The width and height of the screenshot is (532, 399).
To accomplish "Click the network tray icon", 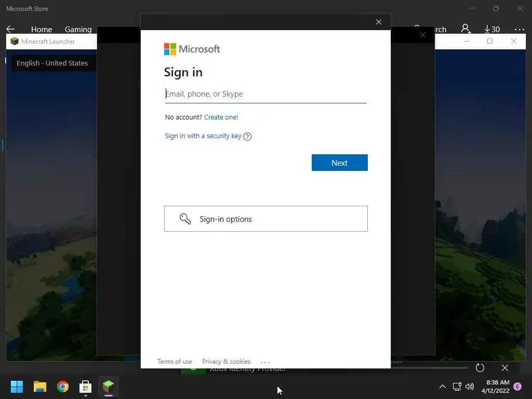I will pyautogui.click(x=457, y=387).
